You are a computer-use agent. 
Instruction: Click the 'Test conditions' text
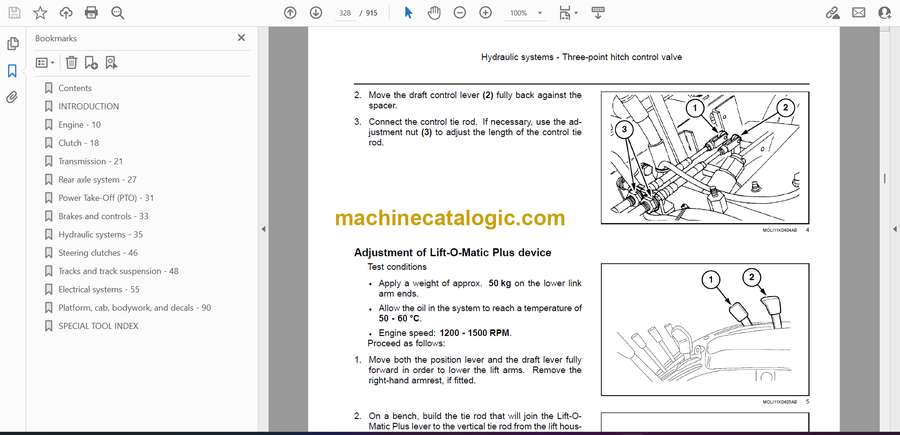pyautogui.click(x=397, y=267)
